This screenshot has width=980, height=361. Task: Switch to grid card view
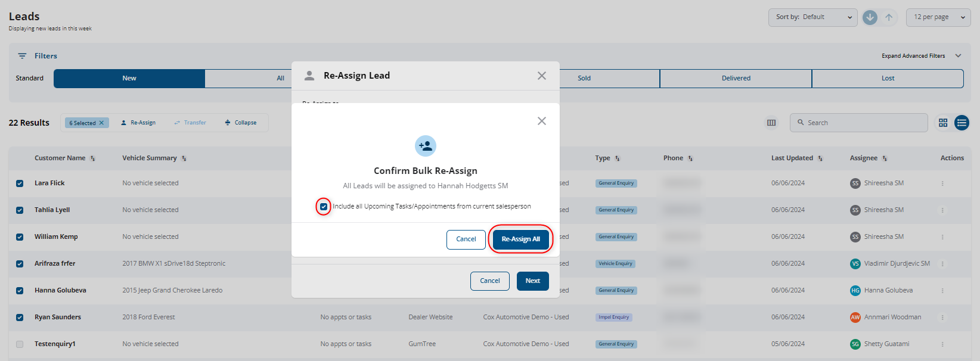pyautogui.click(x=943, y=123)
